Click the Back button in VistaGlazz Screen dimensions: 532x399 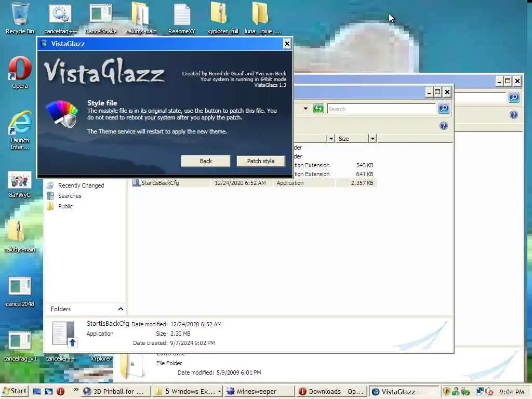coord(206,161)
